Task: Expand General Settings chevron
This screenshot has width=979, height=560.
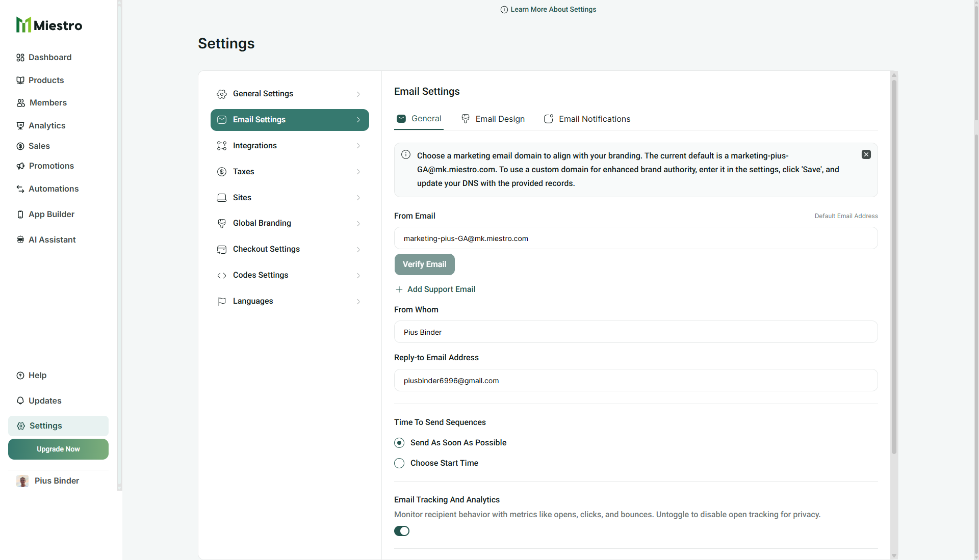Action: click(358, 94)
